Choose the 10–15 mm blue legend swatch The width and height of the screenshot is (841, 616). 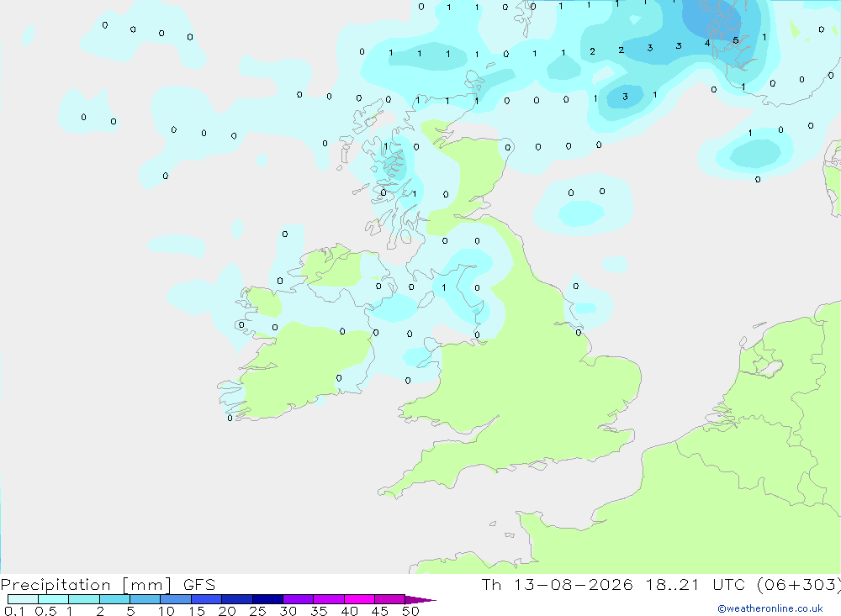coord(176,599)
